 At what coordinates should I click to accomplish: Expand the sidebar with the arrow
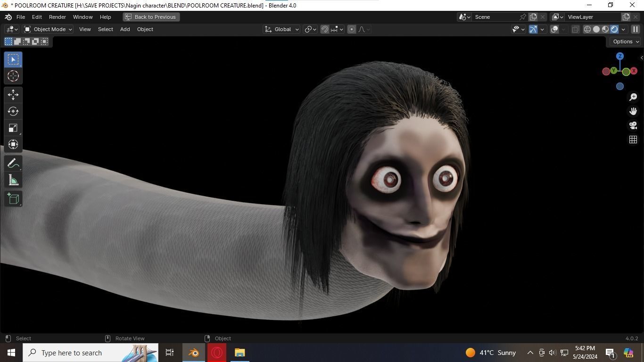(642, 58)
